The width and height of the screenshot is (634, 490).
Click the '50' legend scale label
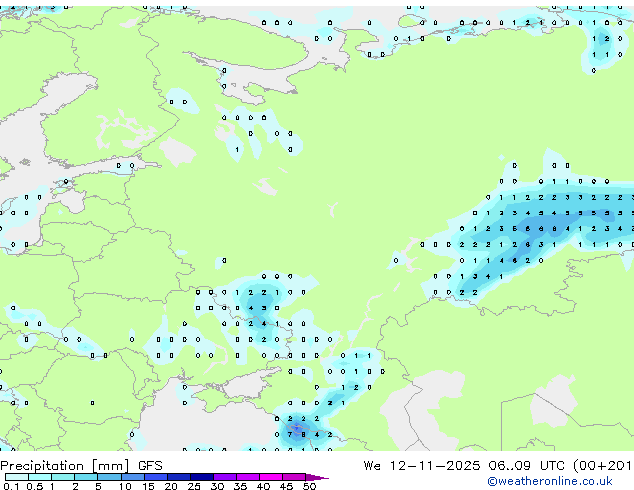[x=309, y=486]
